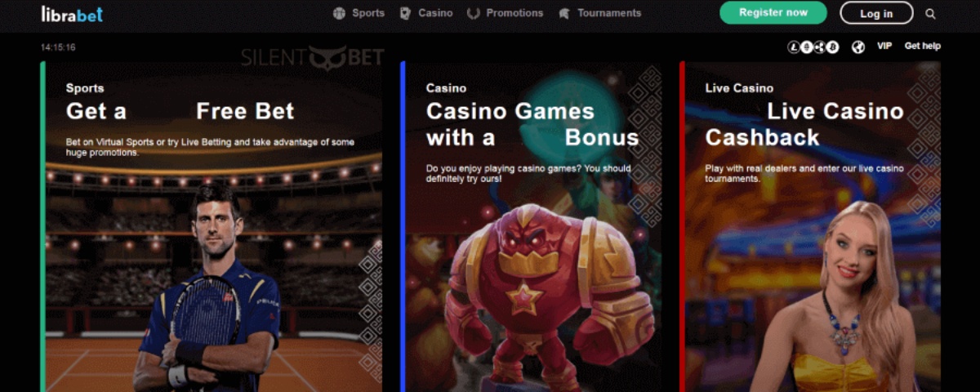Click the Tournaments icon in navigation
The width and height of the screenshot is (980, 392).
tap(563, 13)
